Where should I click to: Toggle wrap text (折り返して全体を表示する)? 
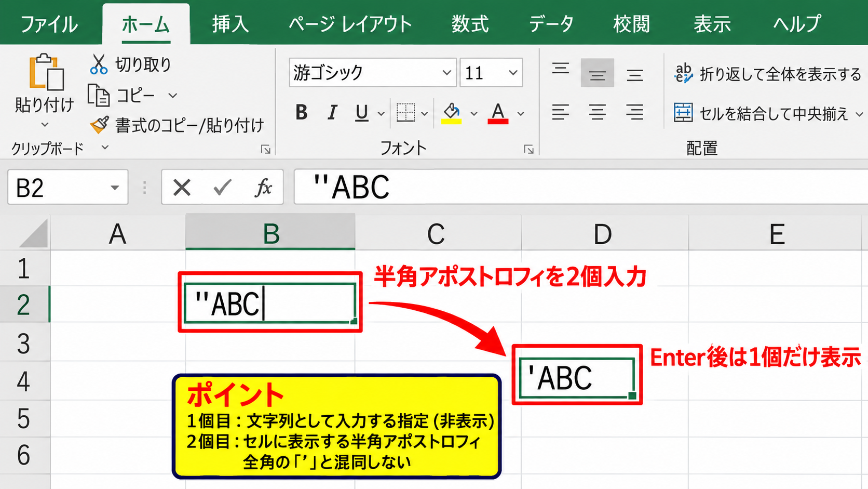pyautogui.click(x=768, y=74)
